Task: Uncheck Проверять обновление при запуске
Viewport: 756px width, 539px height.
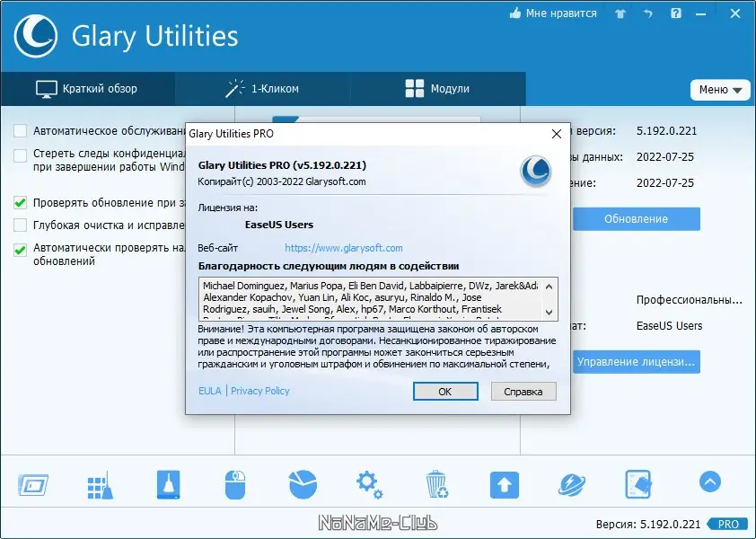Action: pyautogui.click(x=20, y=201)
